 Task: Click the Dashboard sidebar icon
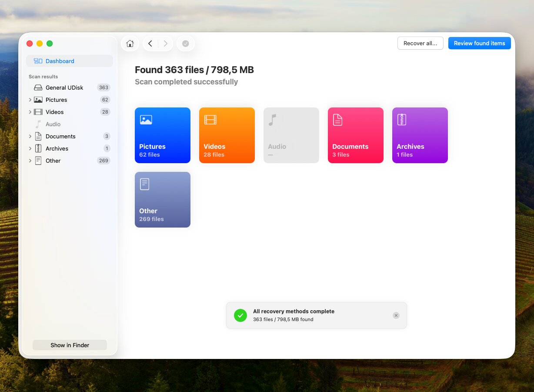coord(38,61)
